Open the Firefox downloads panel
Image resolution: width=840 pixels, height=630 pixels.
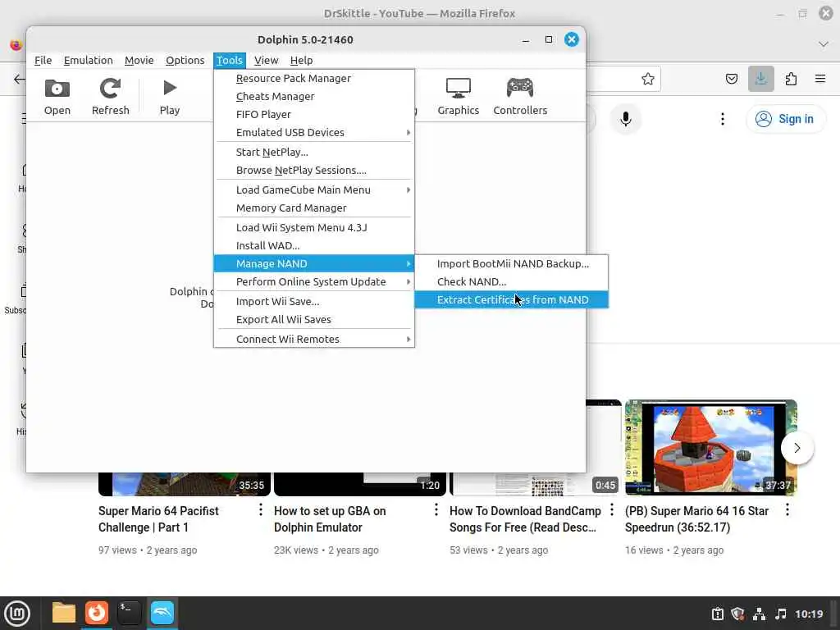tap(760, 80)
